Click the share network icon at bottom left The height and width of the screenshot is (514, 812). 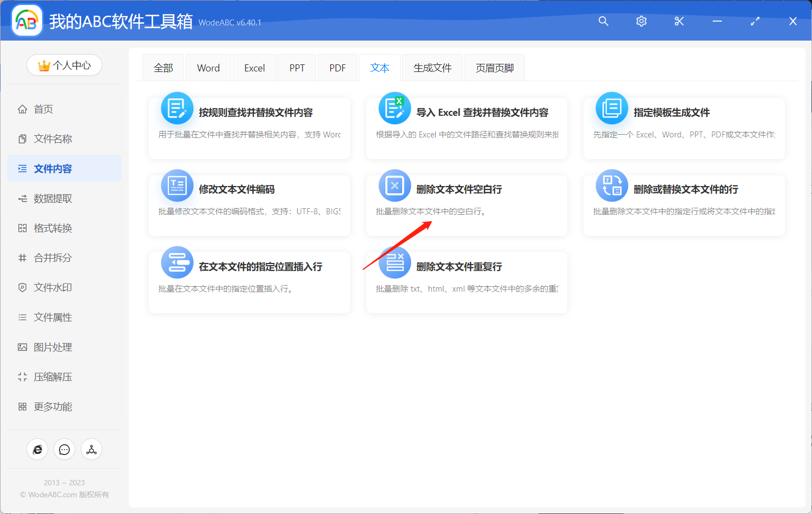pyautogui.click(x=91, y=449)
